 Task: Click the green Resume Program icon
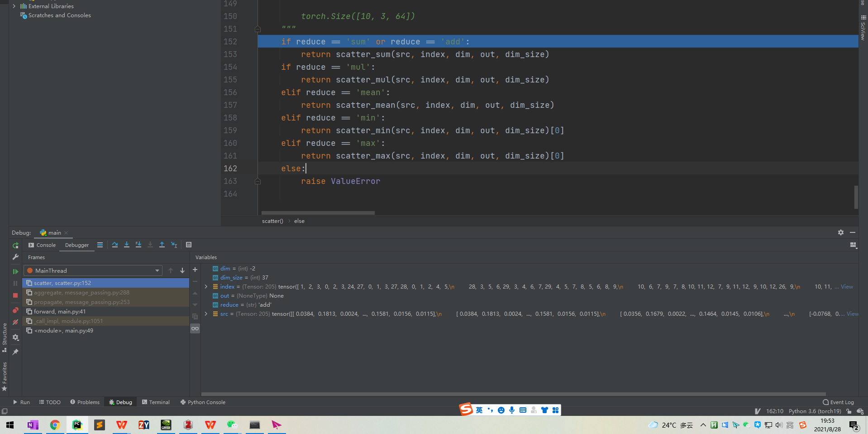pos(15,271)
